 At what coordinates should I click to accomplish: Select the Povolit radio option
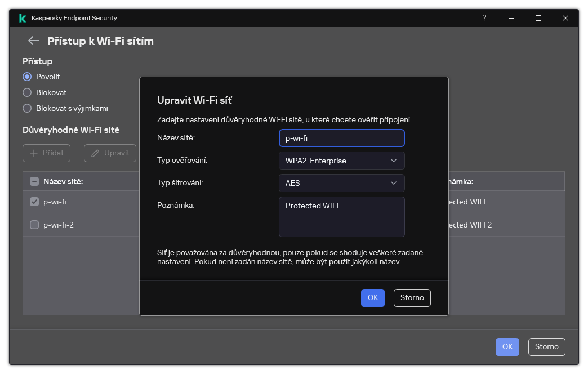pyautogui.click(x=27, y=77)
